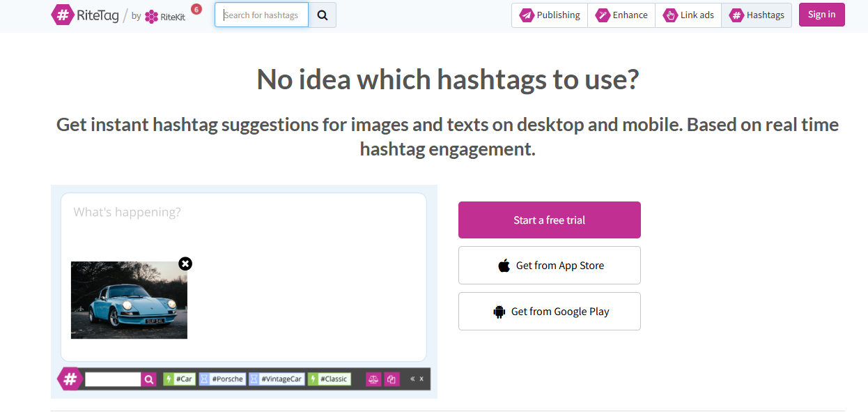This screenshot has height=412, width=868.
Task: Click the pink hashtag hexagon on the suggestion bar
Action: click(x=70, y=379)
